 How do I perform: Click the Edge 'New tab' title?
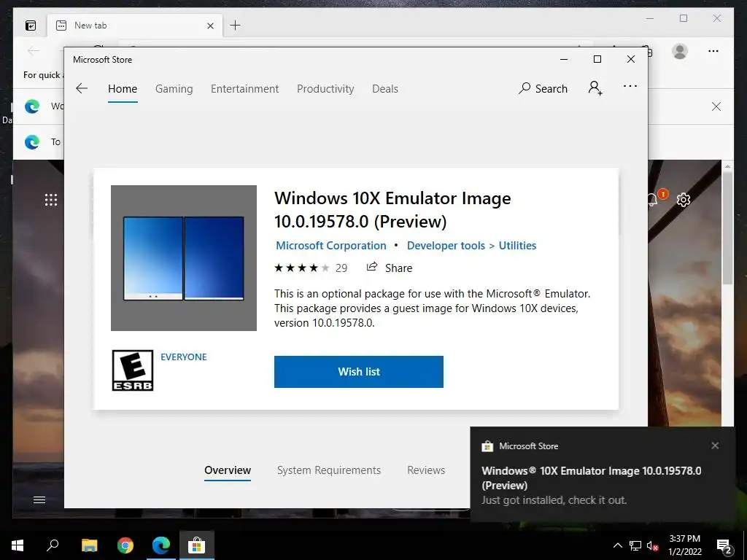(x=90, y=26)
